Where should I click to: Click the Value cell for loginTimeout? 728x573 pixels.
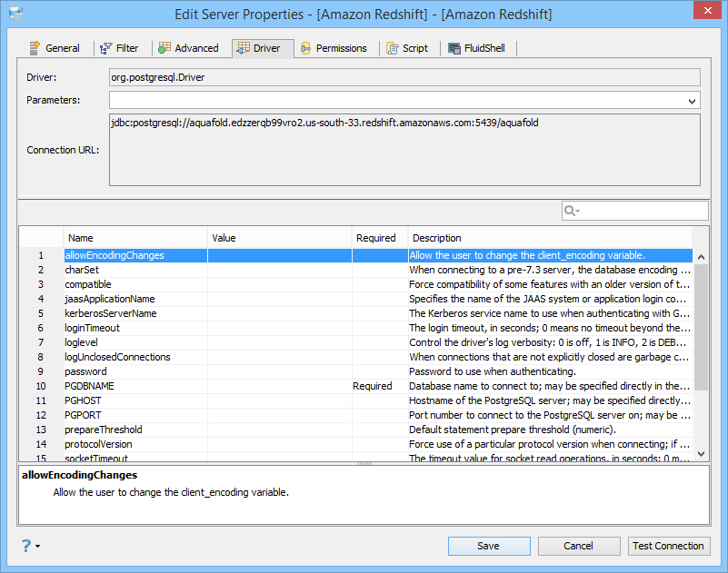(x=280, y=328)
